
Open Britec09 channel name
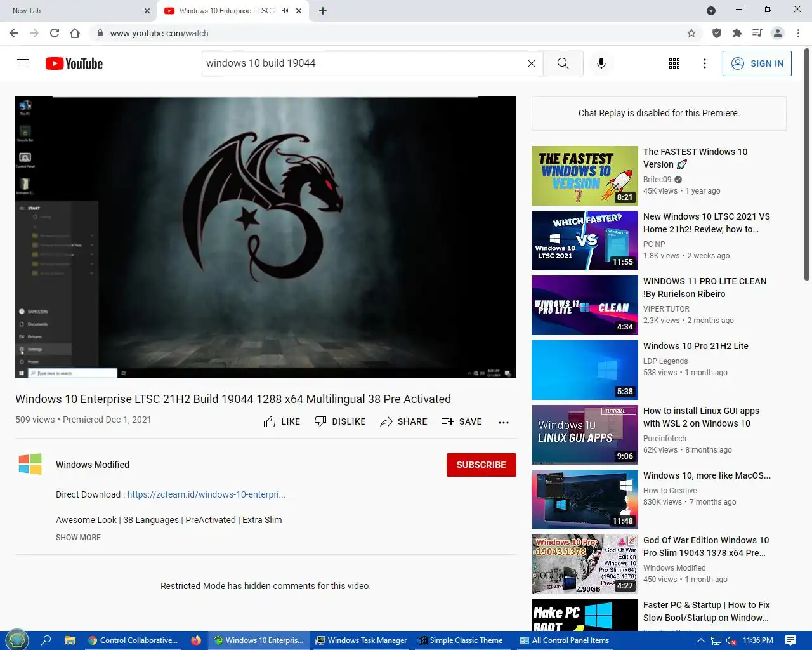(x=657, y=180)
